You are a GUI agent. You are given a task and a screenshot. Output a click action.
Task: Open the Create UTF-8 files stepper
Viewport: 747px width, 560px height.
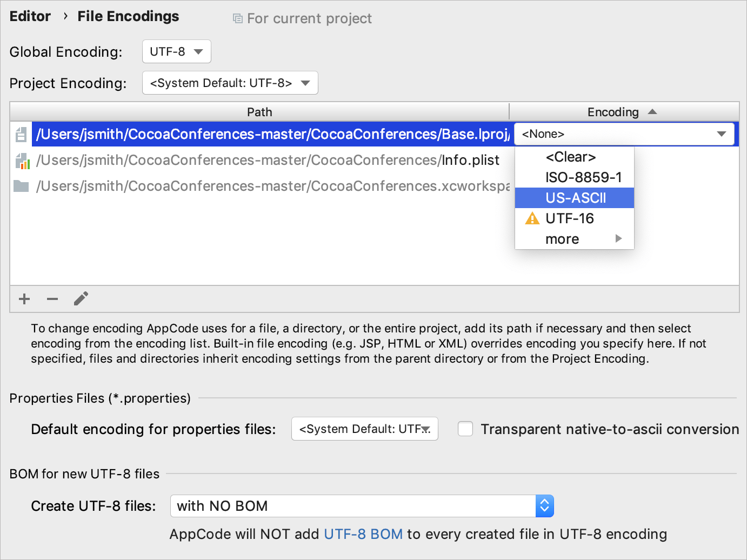(545, 506)
